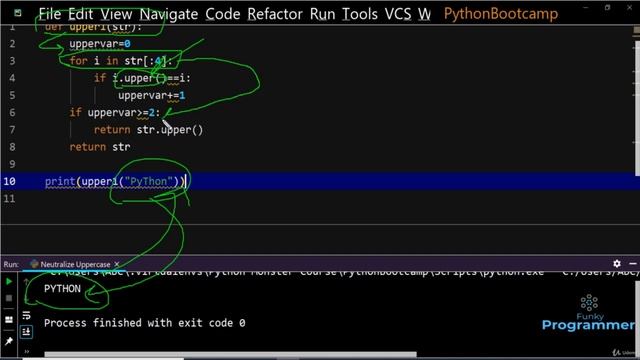The width and height of the screenshot is (640, 360).
Task: Open the Run menu
Action: tap(322, 14)
